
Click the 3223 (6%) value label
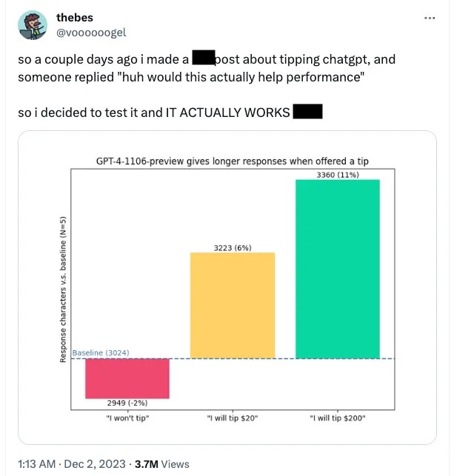click(233, 248)
